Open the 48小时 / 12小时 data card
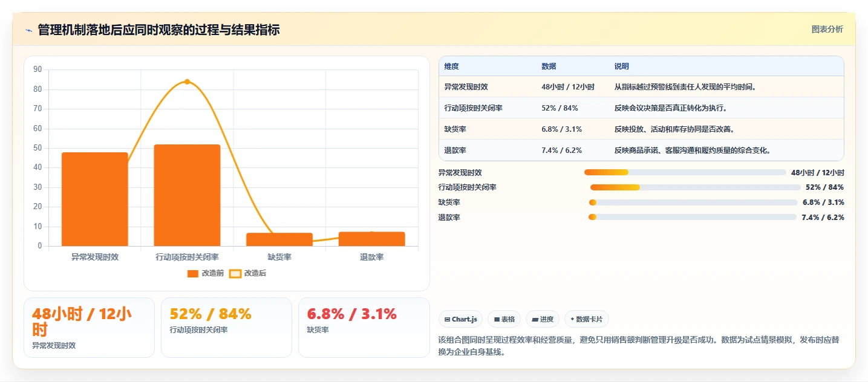Image resolution: width=868 pixels, height=382 pixels. click(89, 327)
